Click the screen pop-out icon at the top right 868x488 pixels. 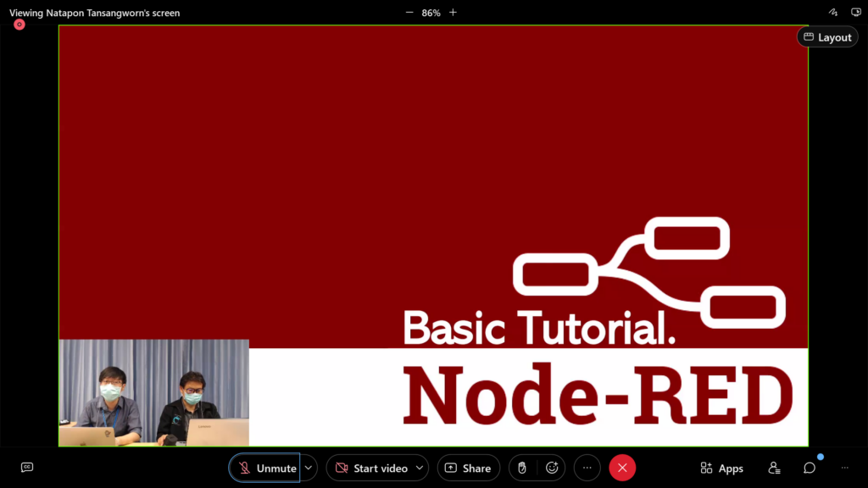pos(855,13)
